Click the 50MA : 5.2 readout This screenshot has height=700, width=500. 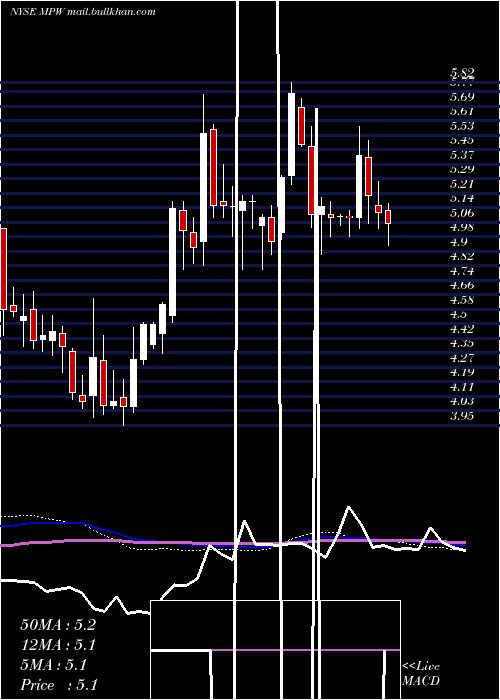58,625
